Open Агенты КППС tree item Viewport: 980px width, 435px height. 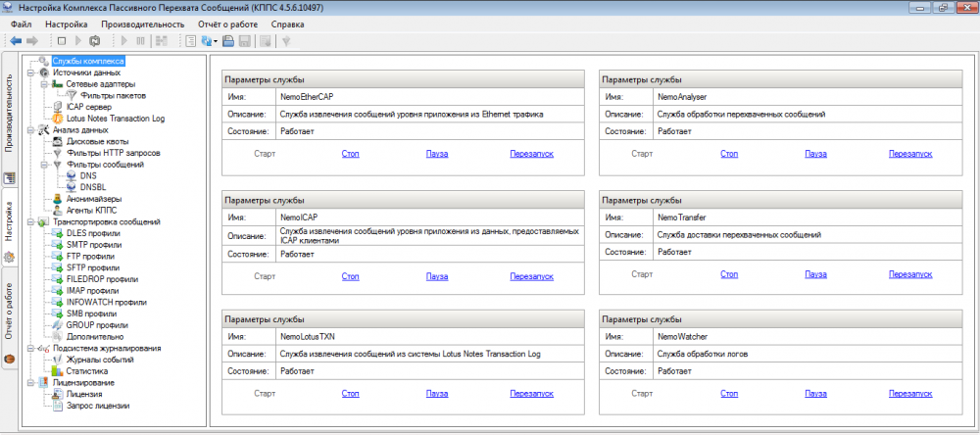[91, 210]
